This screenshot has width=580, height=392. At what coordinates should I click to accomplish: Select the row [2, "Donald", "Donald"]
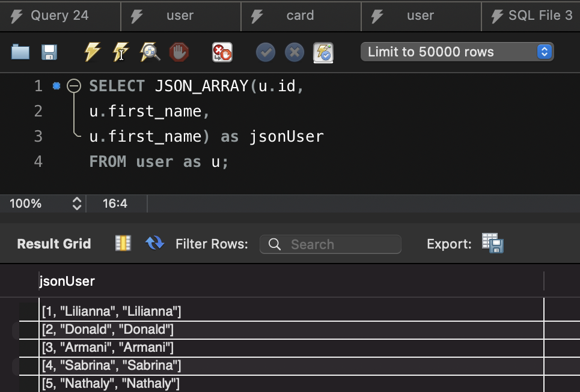[x=291, y=330]
